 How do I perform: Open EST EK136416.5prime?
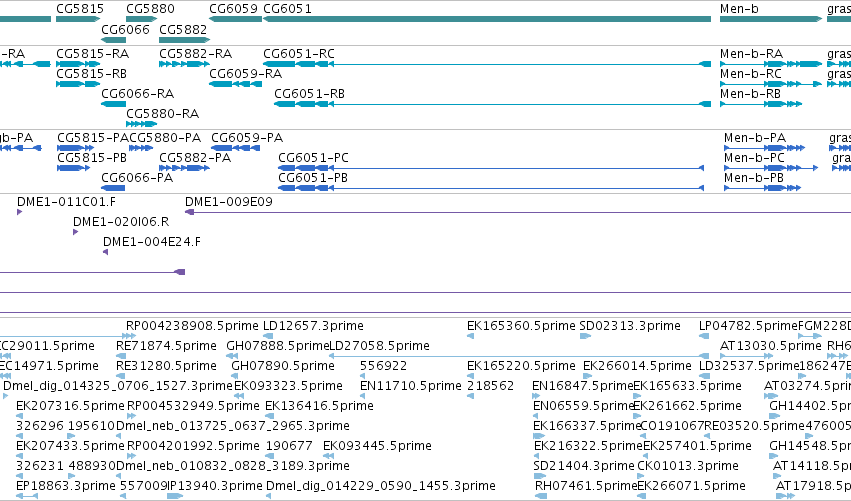pos(319,406)
